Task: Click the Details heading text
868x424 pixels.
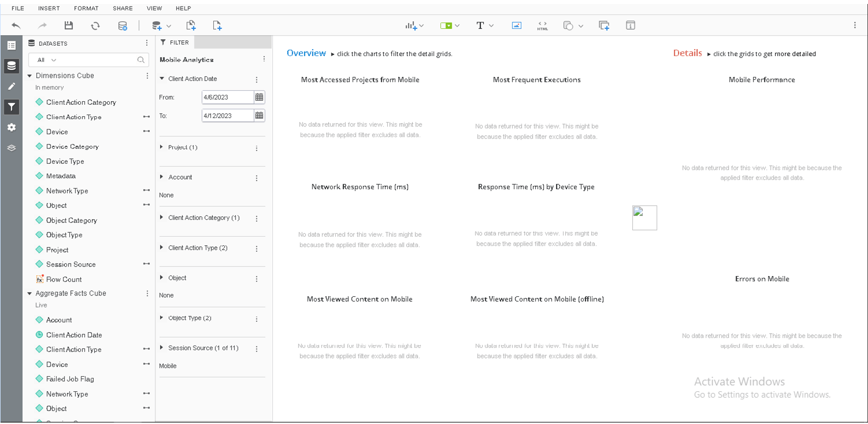Action: (687, 53)
